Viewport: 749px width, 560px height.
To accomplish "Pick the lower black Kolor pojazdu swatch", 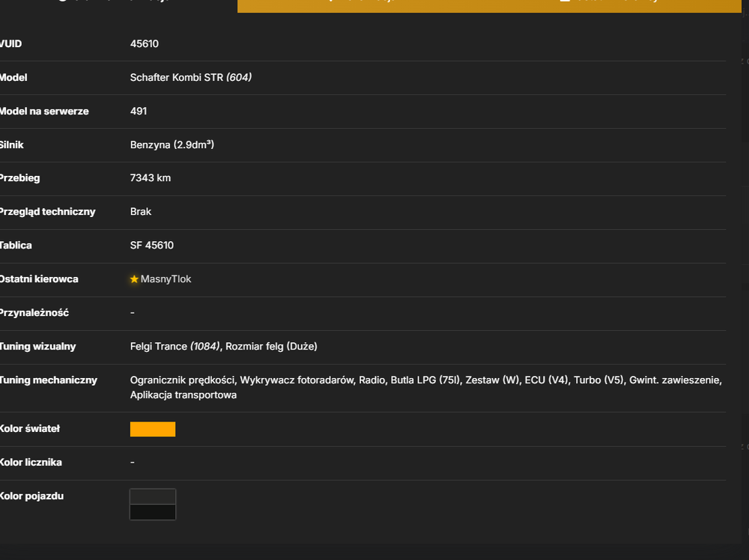I will (x=153, y=512).
